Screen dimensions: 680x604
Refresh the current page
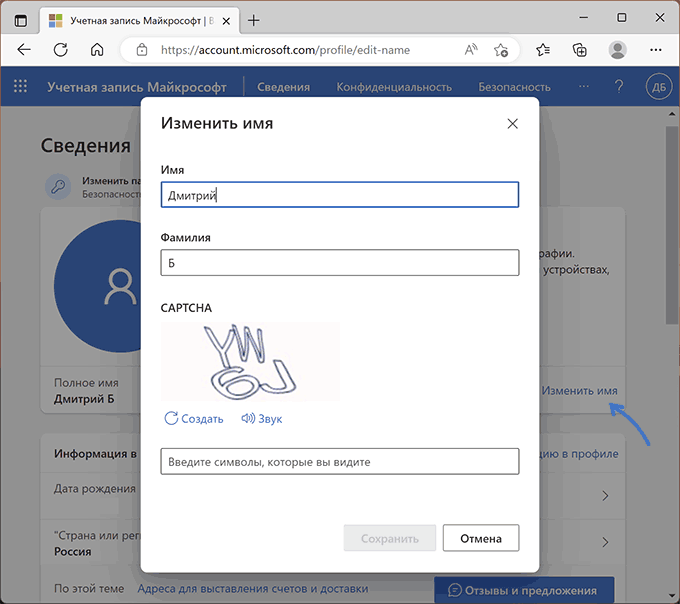pyautogui.click(x=61, y=50)
